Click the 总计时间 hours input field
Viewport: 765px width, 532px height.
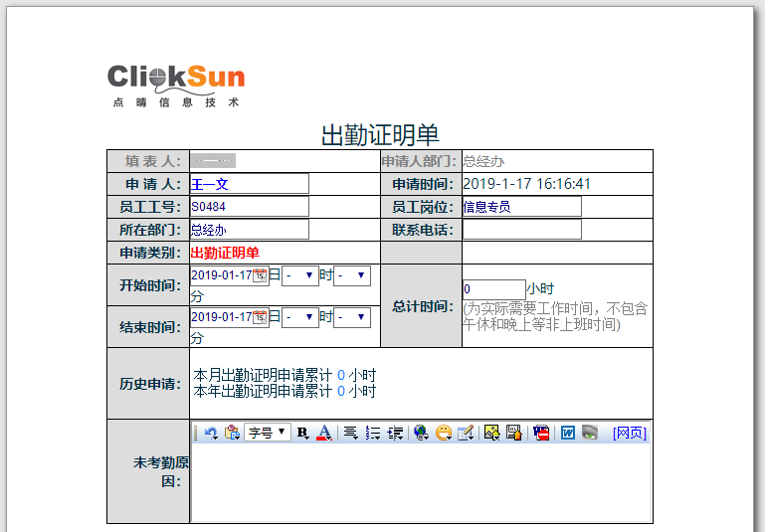click(493, 289)
